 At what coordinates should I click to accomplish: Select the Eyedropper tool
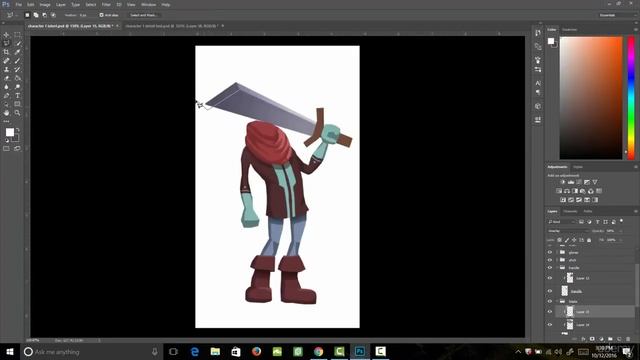coord(17,52)
